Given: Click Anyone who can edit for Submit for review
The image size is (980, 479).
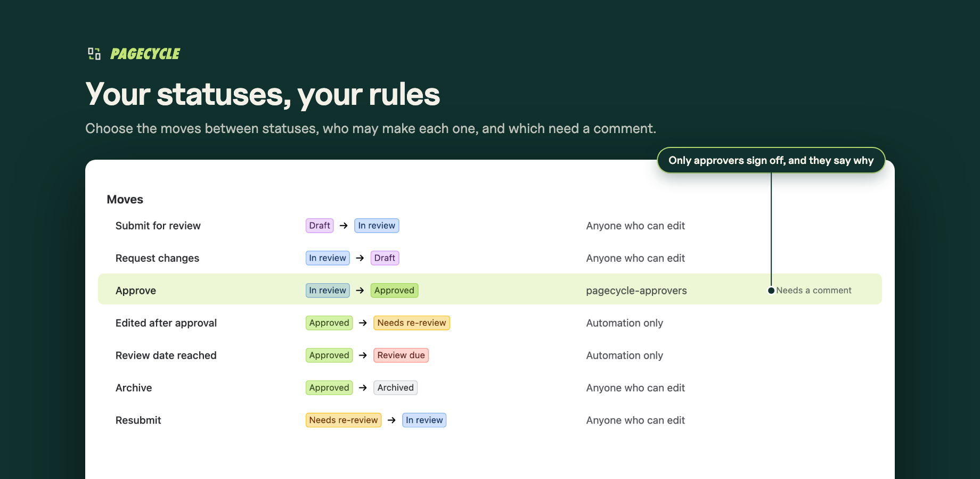Looking at the screenshot, I should click(x=635, y=226).
